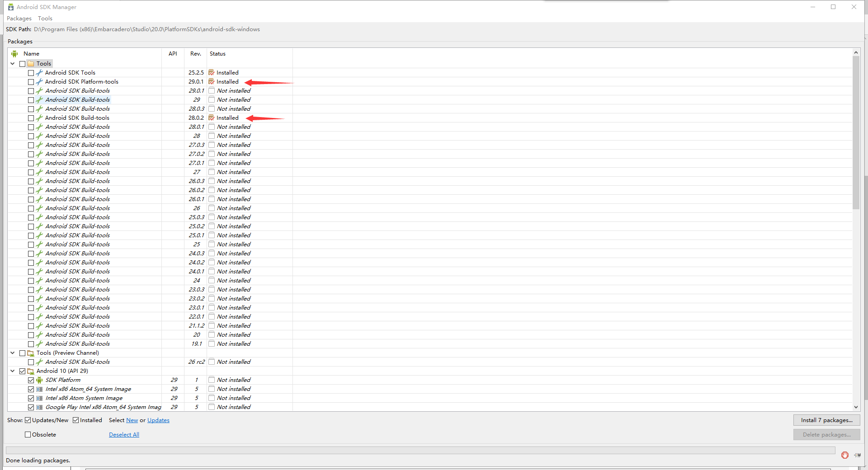868x470 pixels.
Task: Click wrench icon of Build-tools 19.1 row
Action: click(x=39, y=344)
